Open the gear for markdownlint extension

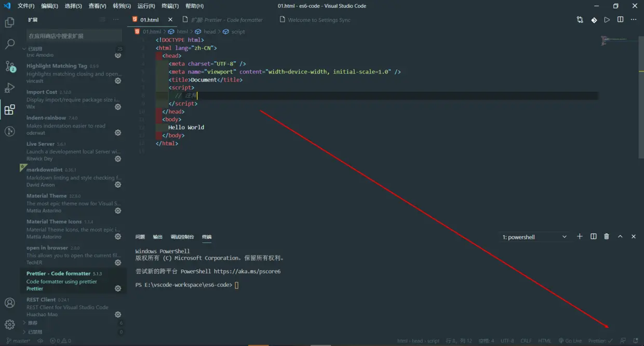pyautogui.click(x=118, y=185)
